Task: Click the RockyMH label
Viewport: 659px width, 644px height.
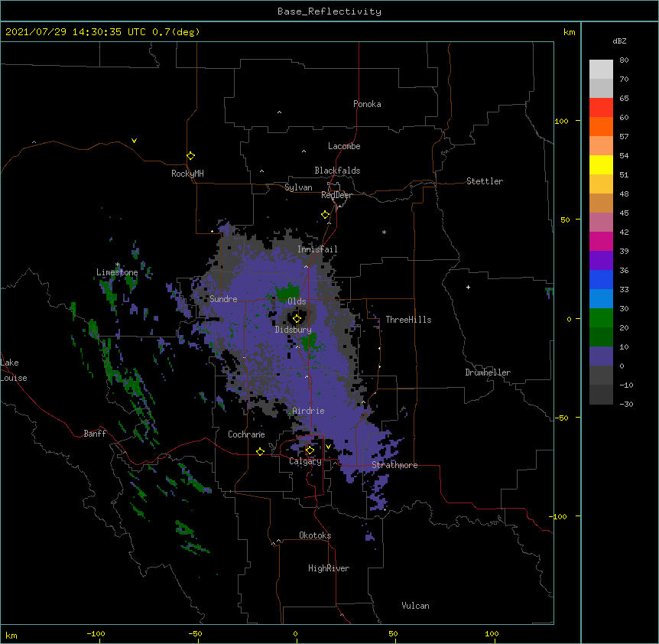Action: point(187,174)
